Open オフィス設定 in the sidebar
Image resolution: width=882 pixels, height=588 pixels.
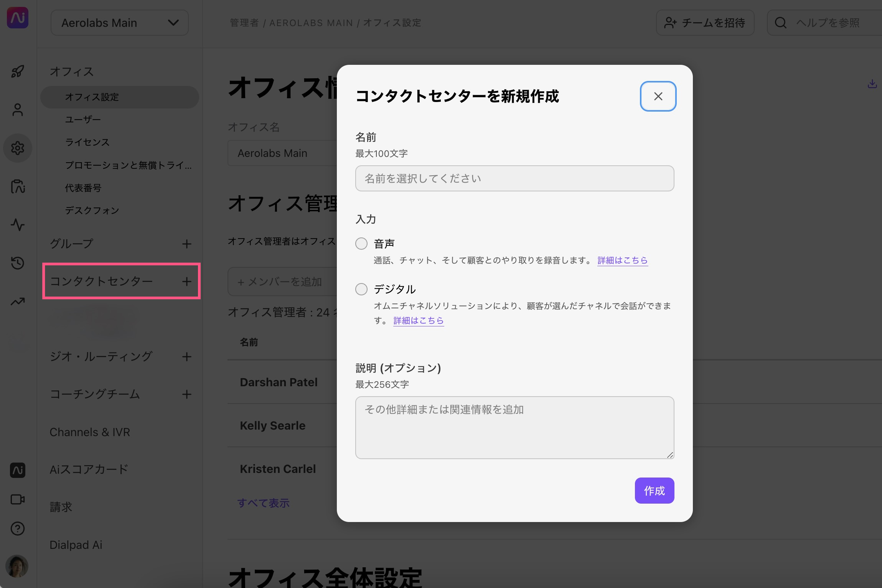tap(120, 97)
